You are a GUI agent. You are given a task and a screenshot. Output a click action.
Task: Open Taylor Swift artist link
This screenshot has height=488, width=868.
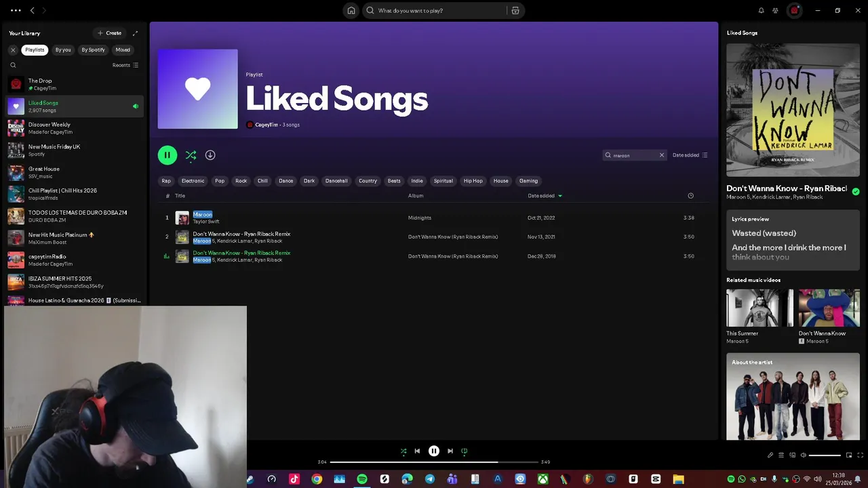[206, 222]
